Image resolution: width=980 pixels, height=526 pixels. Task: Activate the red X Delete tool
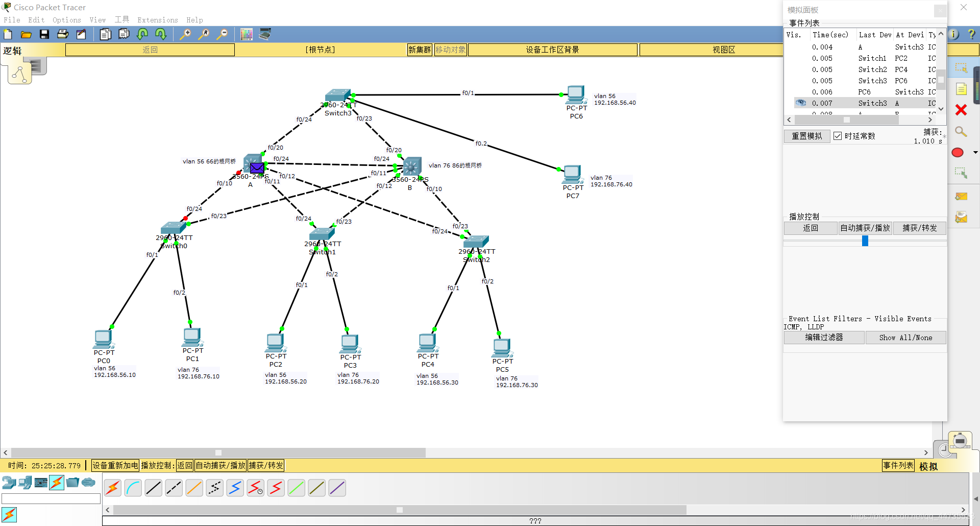pos(961,110)
